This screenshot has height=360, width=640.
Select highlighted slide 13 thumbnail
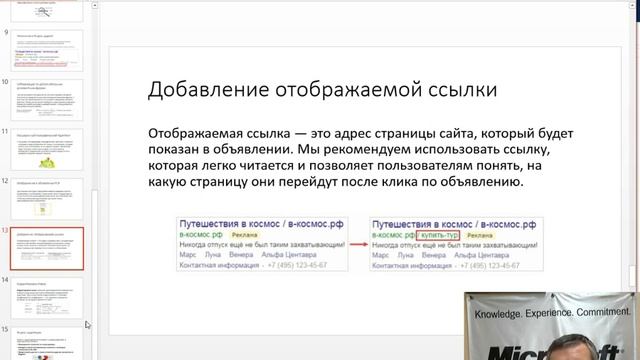click(47, 249)
